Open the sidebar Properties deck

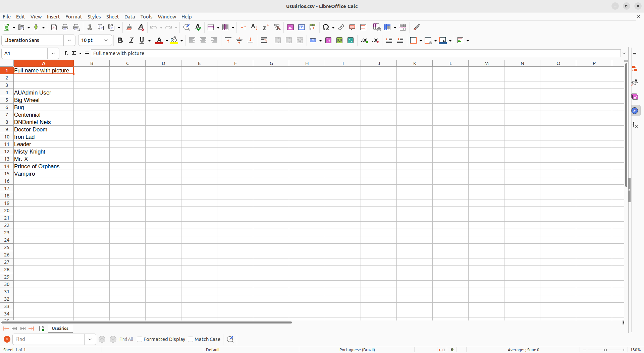(x=635, y=68)
